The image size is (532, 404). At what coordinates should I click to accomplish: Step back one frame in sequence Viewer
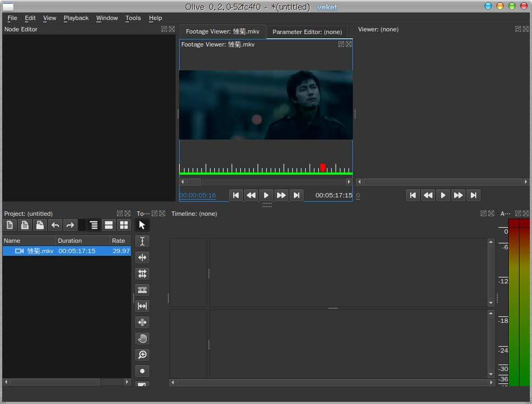coord(428,195)
